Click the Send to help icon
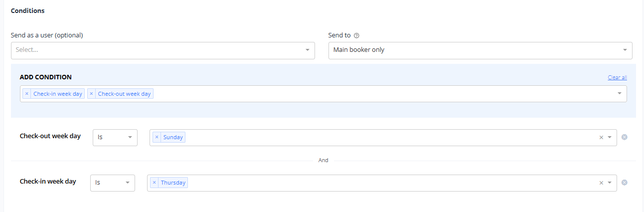This screenshot has height=212, width=644. tap(356, 35)
